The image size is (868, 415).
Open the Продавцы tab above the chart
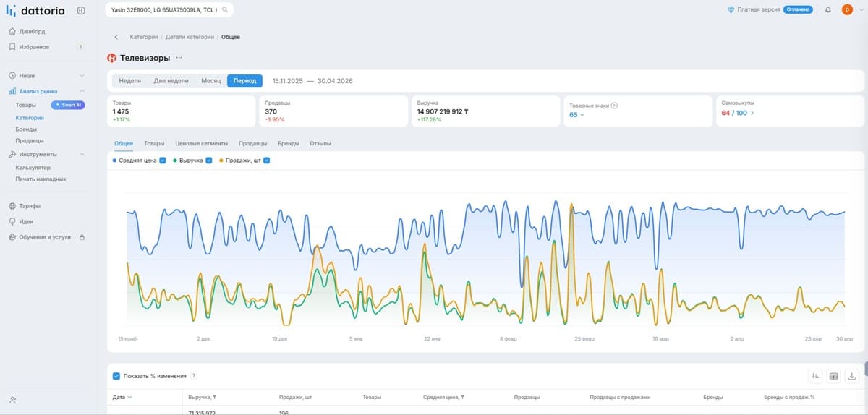tap(252, 144)
